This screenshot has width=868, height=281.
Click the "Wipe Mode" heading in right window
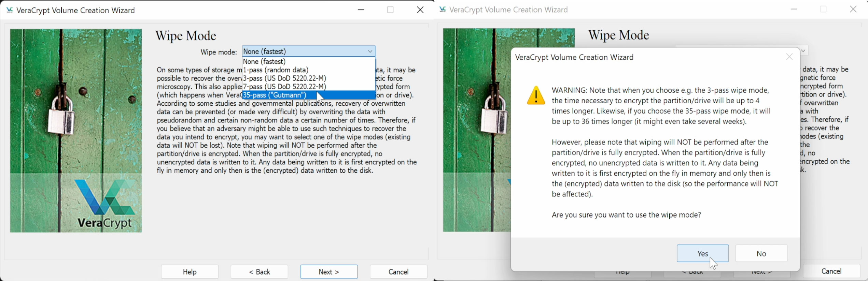(x=618, y=35)
